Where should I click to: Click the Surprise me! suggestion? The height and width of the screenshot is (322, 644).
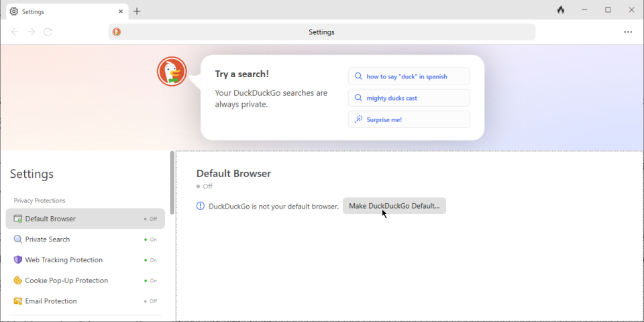(409, 119)
